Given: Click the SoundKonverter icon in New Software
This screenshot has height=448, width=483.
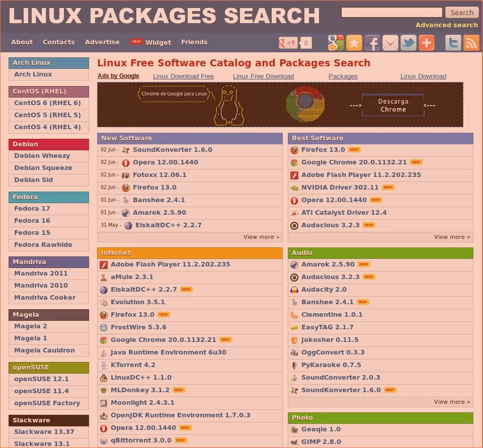Looking at the screenshot, I should [126, 150].
